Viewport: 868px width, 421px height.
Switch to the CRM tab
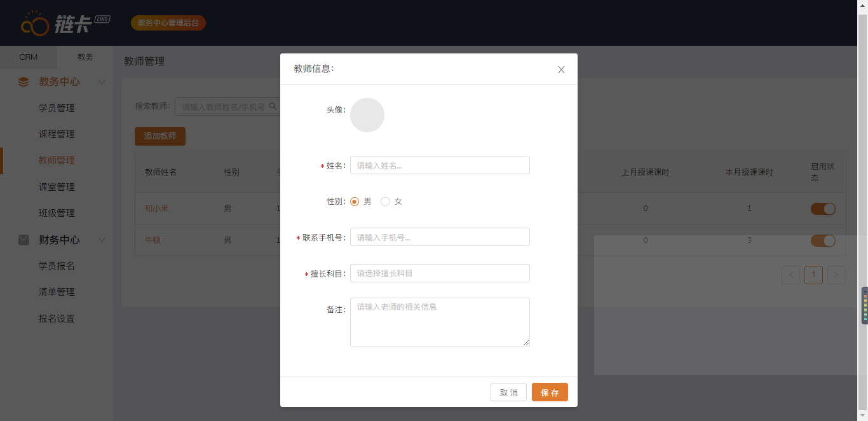tap(29, 57)
